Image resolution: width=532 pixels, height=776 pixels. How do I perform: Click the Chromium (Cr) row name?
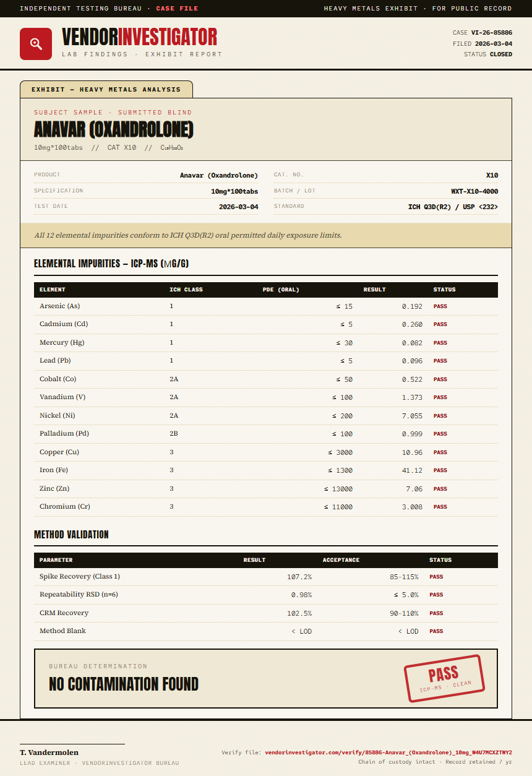(65, 507)
